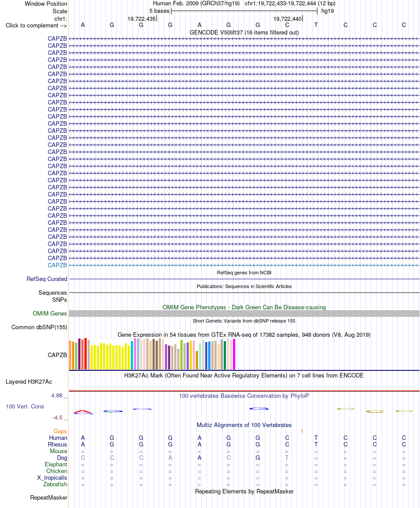Open the GENCODE V50lift37 track title

pyautogui.click(x=244, y=32)
